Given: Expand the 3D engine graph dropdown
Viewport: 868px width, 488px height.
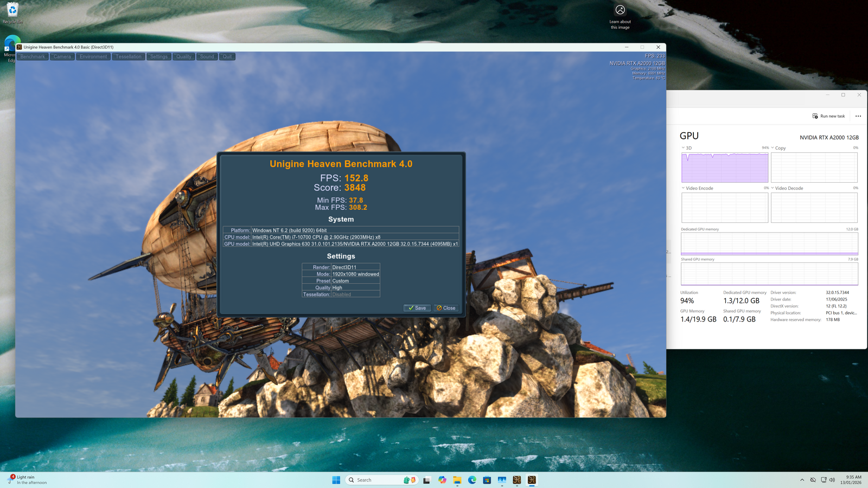Looking at the screenshot, I should tap(684, 148).
